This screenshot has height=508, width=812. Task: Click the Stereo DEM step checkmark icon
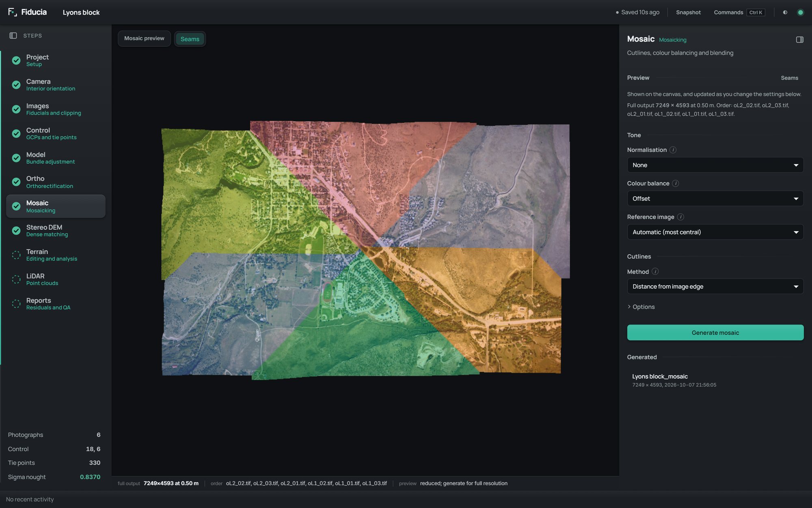(x=16, y=231)
